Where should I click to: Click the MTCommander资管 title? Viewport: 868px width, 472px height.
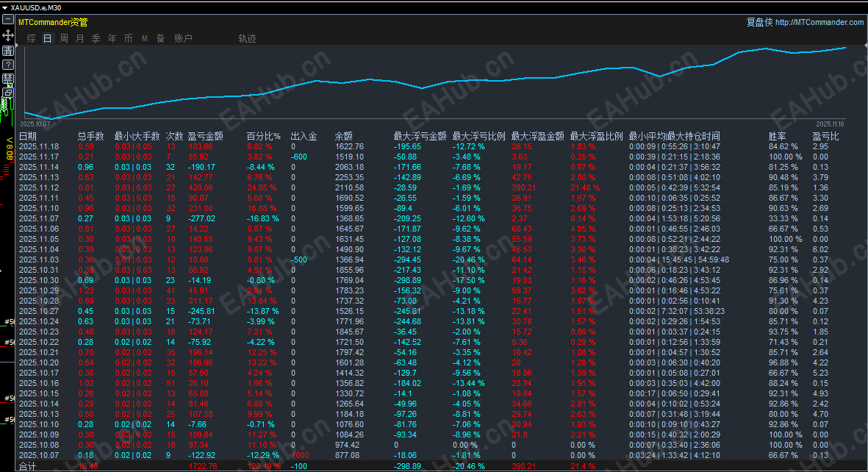pyautogui.click(x=53, y=22)
